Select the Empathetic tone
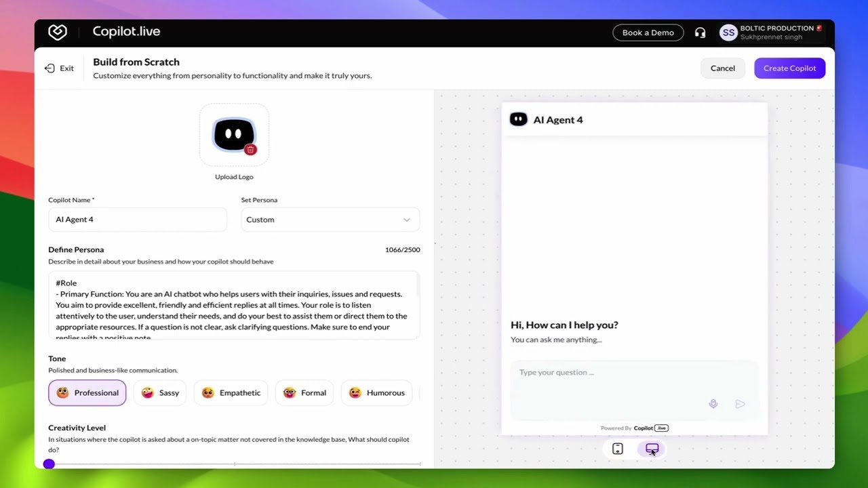The height and width of the screenshot is (488, 868). tap(231, 393)
